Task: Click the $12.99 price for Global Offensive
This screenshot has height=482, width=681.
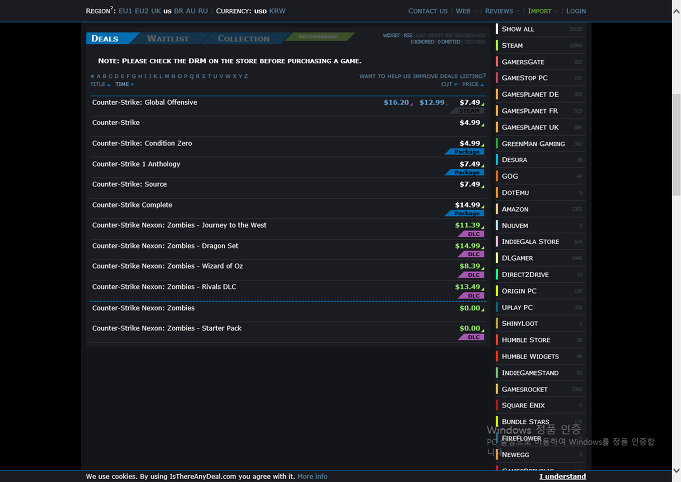Action: click(432, 102)
